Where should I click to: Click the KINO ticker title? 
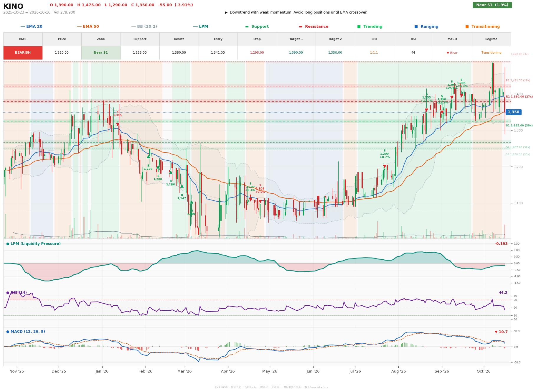pos(13,6)
